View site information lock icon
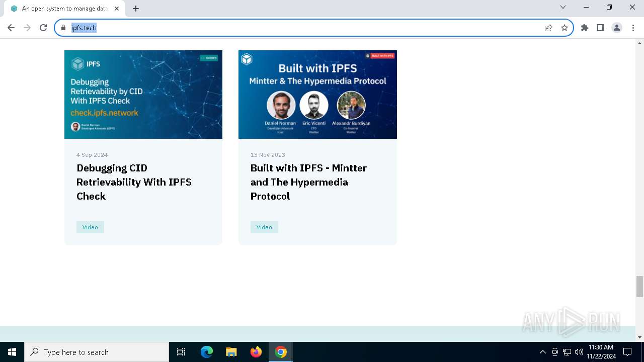The width and height of the screenshot is (644, 362). (x=63, y=28)
